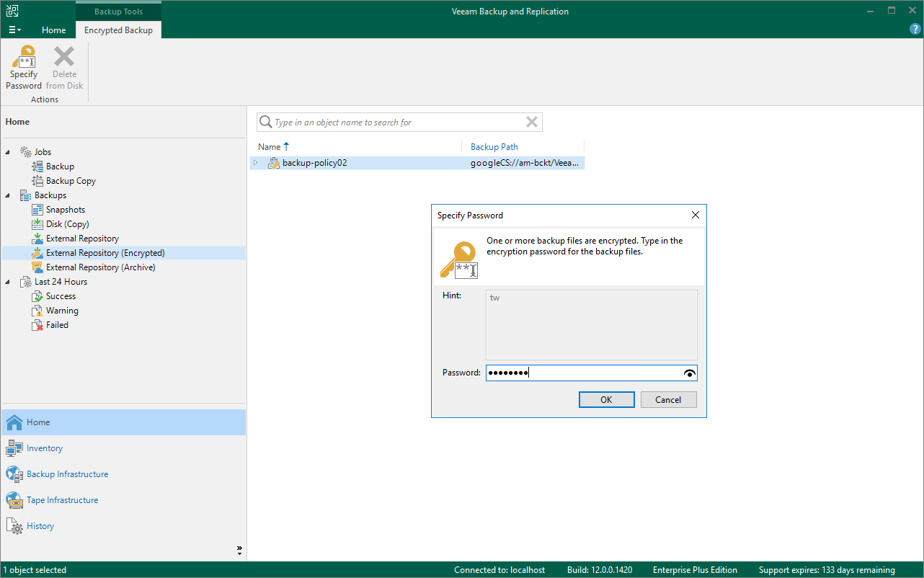The height and width of the screenshot is (578, 924).
Task: Click the Backups node icon
Action: (x=25, y=195)
